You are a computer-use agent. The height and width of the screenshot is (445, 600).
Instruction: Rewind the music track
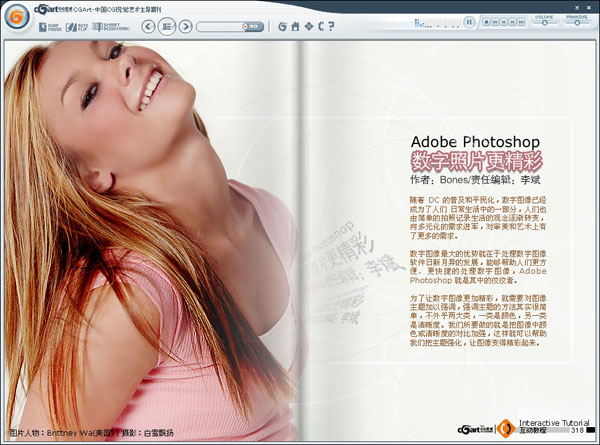pos(504,22)
